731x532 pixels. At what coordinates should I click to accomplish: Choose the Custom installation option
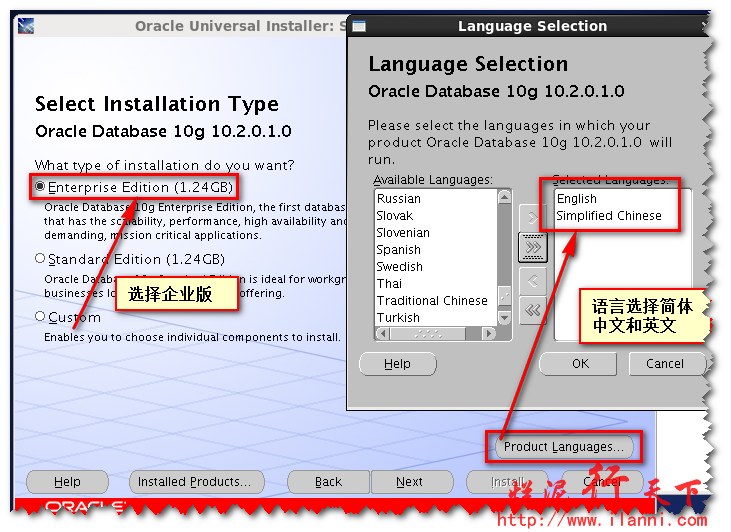coord(41,317)
